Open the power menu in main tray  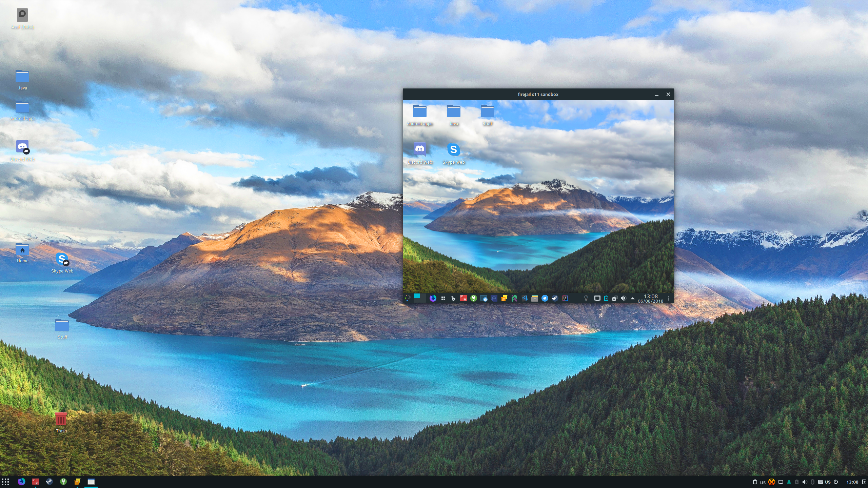tap(836, 482)
